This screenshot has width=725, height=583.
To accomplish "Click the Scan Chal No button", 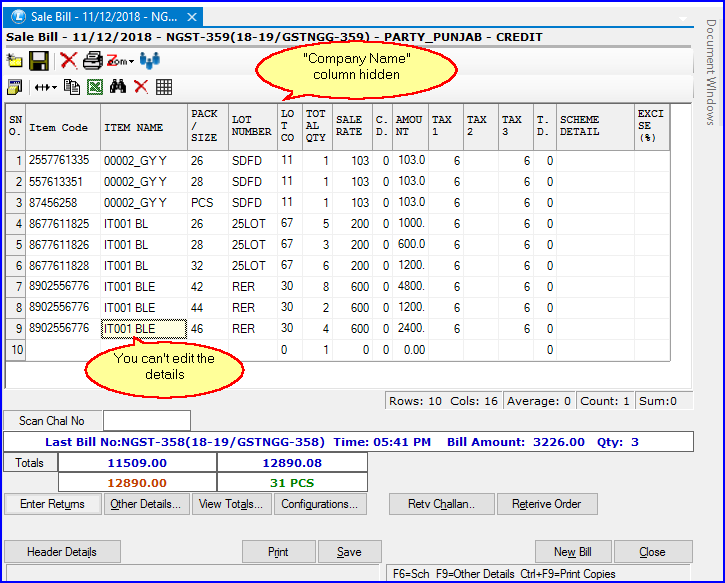I will pyautogui.click(x=52, y=421).
